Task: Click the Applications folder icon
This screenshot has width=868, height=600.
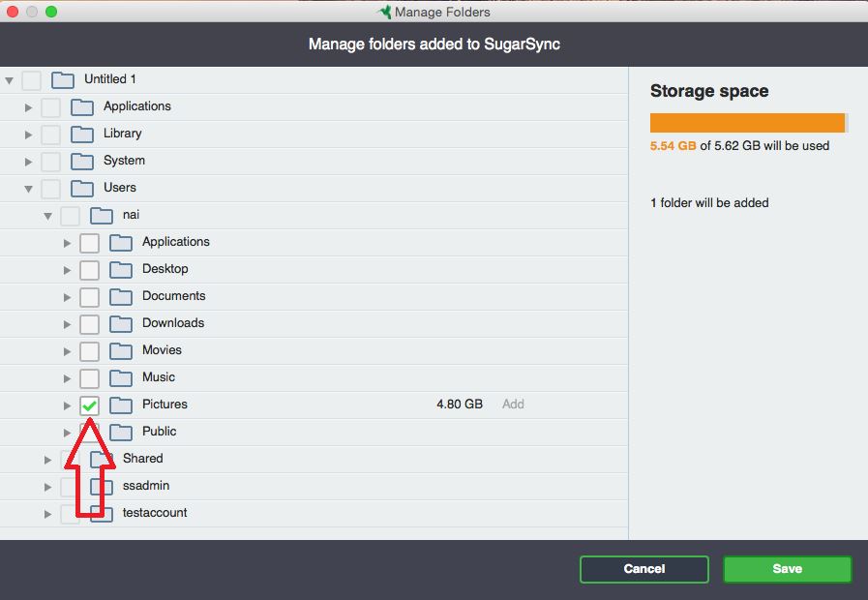Action: [x=82, y=106]
